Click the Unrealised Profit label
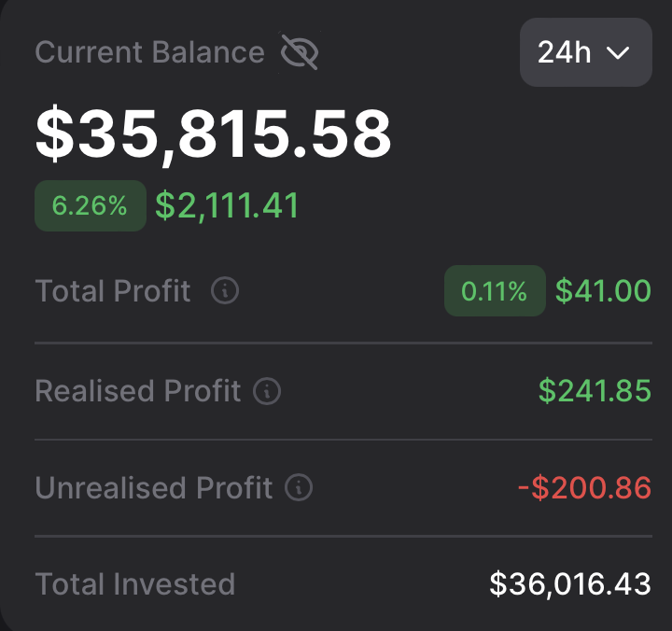This screenshot has height=631, width=672. (x=154, y=487)
